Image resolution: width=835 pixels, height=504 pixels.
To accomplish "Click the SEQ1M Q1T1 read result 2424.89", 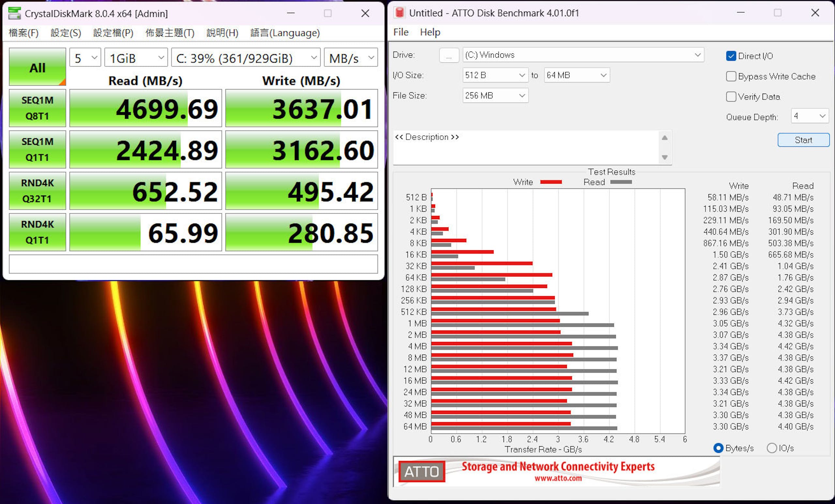I will point(146,149).
